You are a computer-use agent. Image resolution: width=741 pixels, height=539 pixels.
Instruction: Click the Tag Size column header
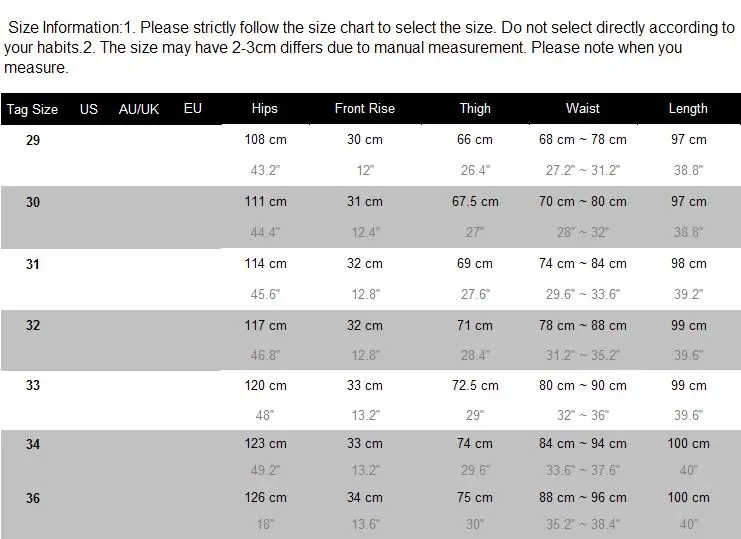pos(32,110)
